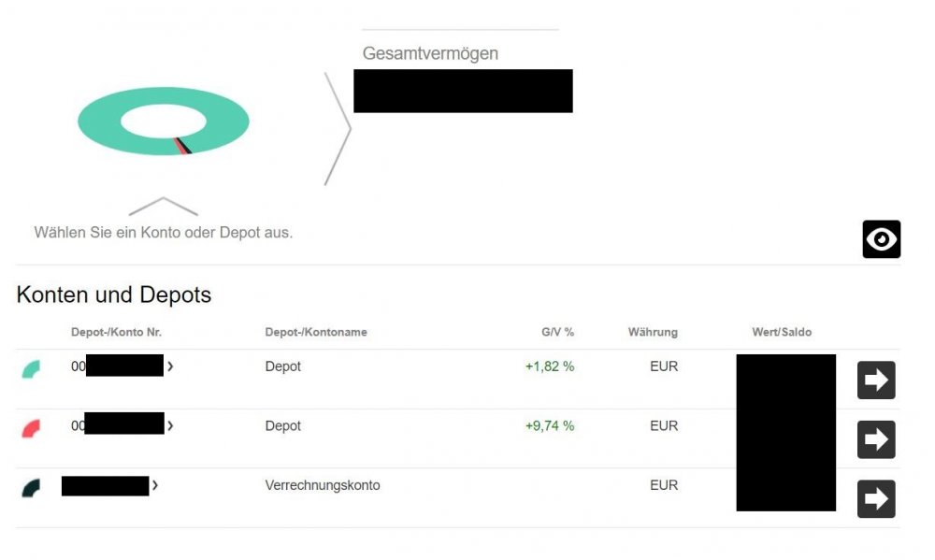Click the red segment icon of second Depot

pos(31,428)
